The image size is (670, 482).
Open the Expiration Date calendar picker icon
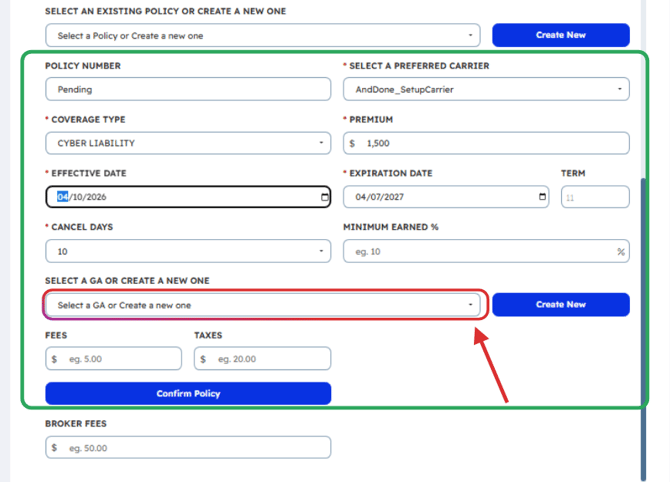coord(543,197)
